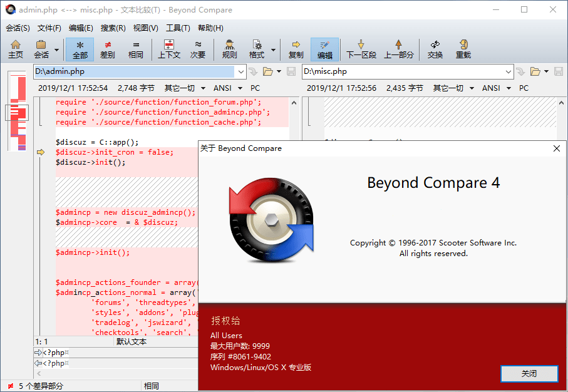Toggle the 相同 same-lines filter
Viewport: 568px width, 392px height.
136,49
